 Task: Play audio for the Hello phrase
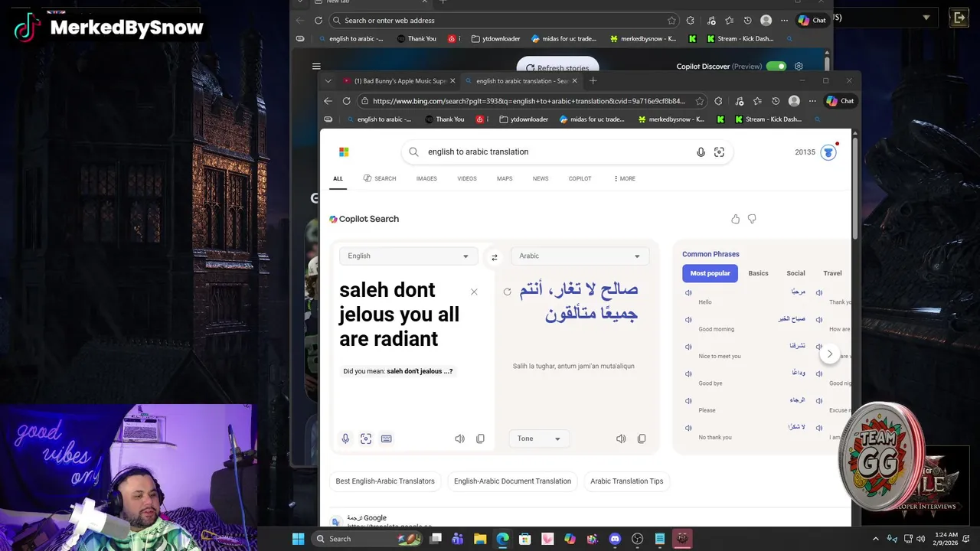688,292
